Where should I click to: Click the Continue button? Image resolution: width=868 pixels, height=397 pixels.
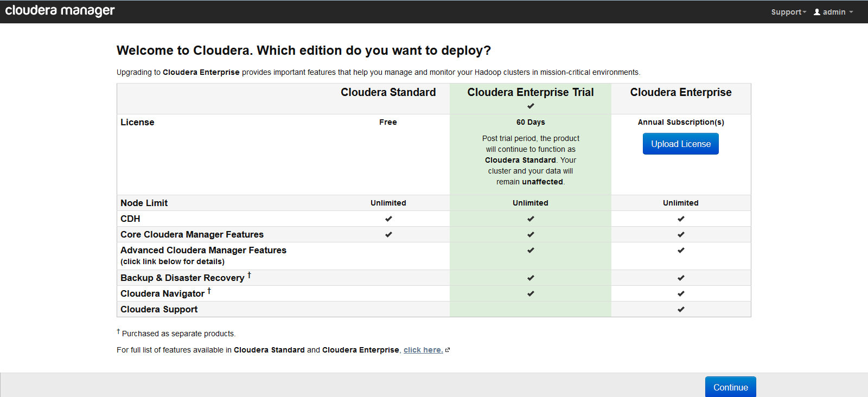click(730, 387)
